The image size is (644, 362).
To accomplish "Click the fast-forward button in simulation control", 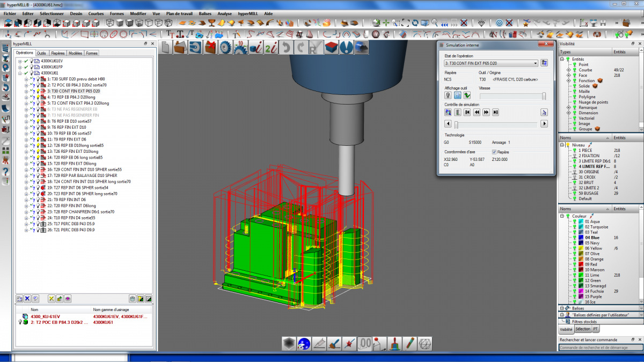I will click(486, 112).
